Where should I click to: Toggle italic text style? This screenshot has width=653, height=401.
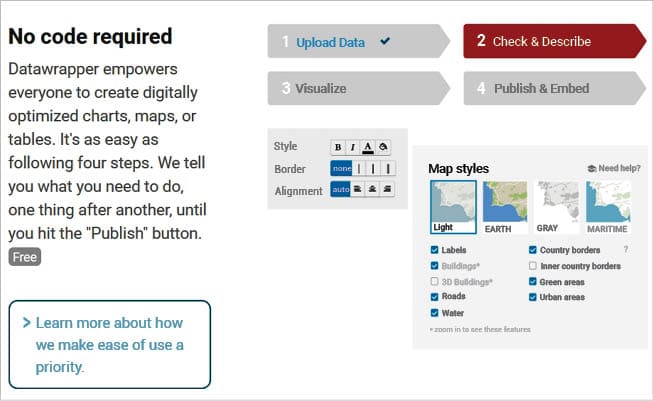click(353, 146)
